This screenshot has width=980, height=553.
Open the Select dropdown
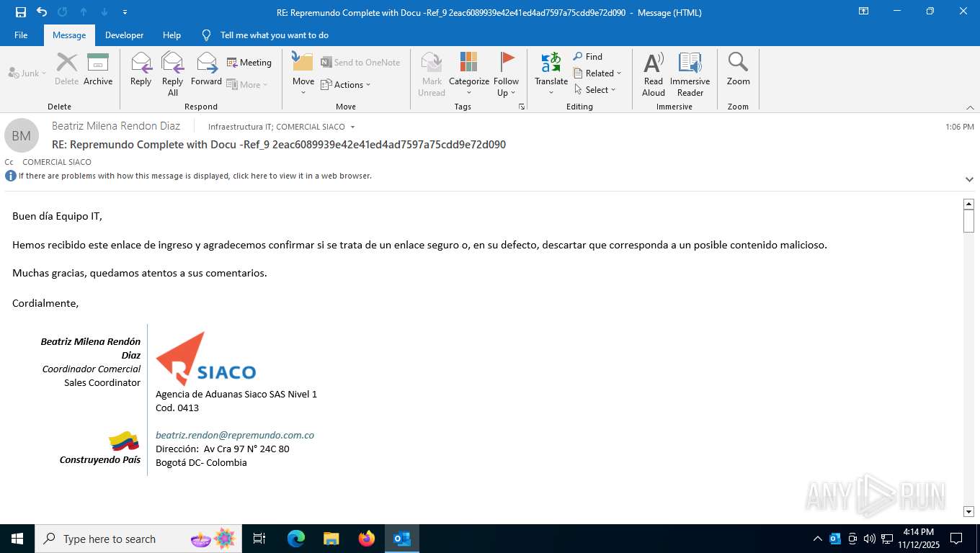pos(595,90)
